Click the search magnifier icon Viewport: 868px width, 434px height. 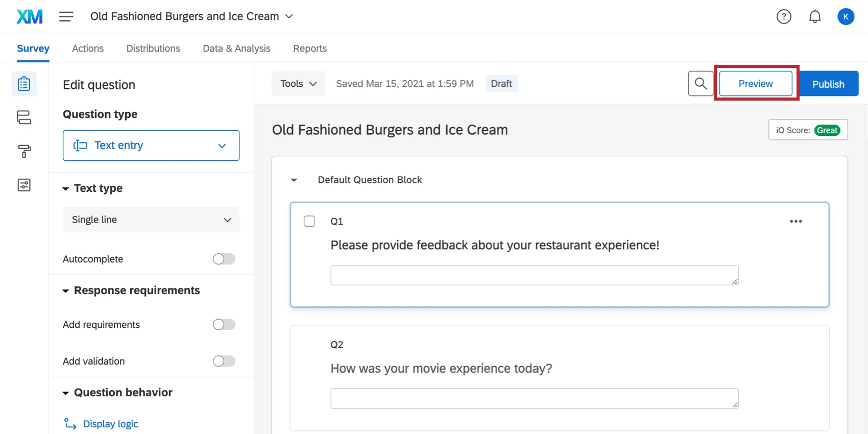pos(701,84)
